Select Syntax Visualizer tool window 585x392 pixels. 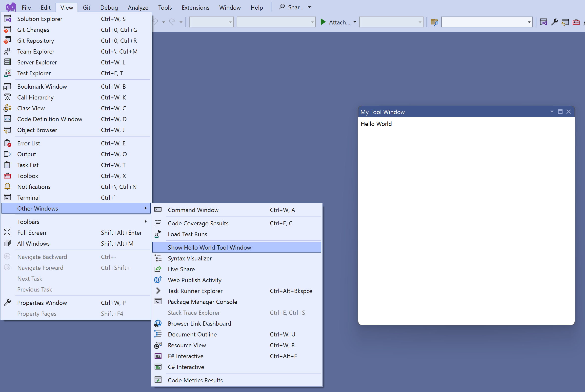pos(190,258)
